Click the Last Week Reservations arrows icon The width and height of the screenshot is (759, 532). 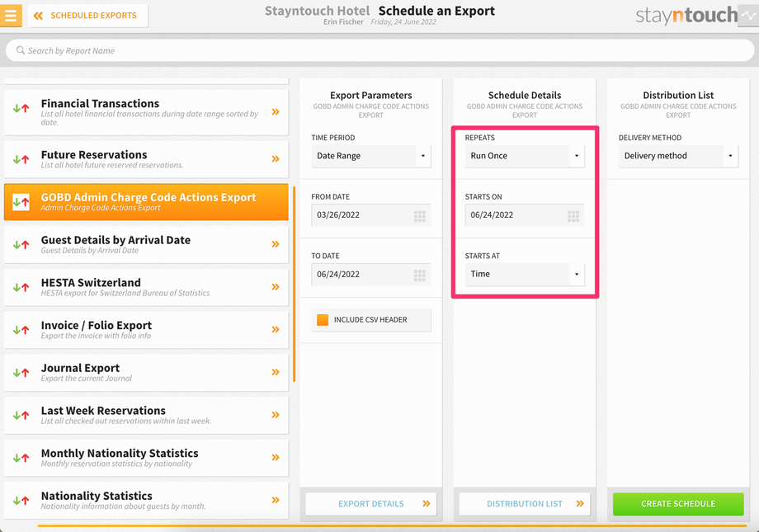[x=21, y=415]
